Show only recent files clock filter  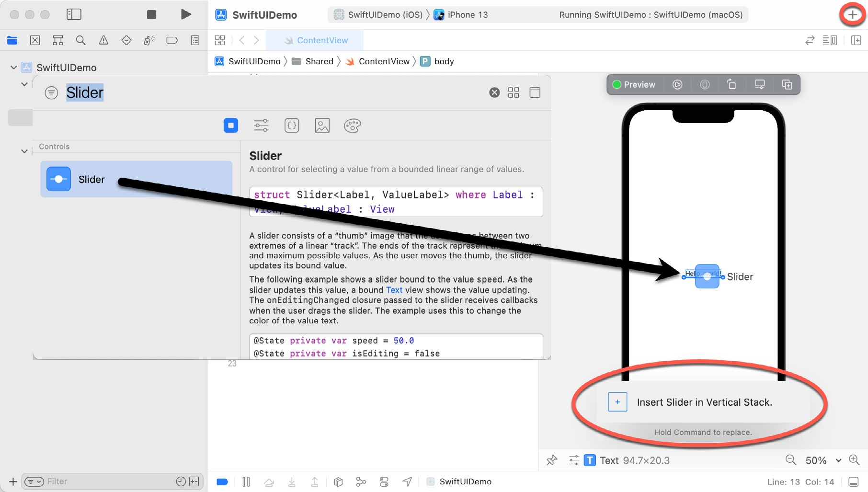[181, 481]
